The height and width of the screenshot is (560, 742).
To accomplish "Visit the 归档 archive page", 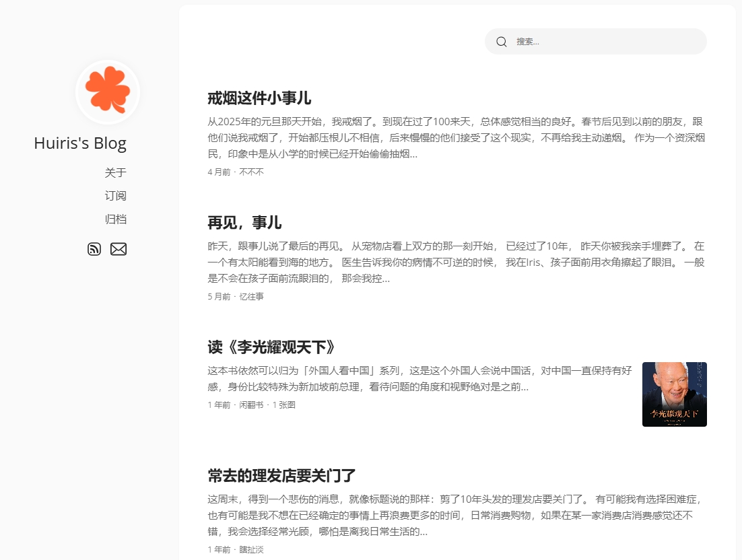I will (x=115, y=219).
